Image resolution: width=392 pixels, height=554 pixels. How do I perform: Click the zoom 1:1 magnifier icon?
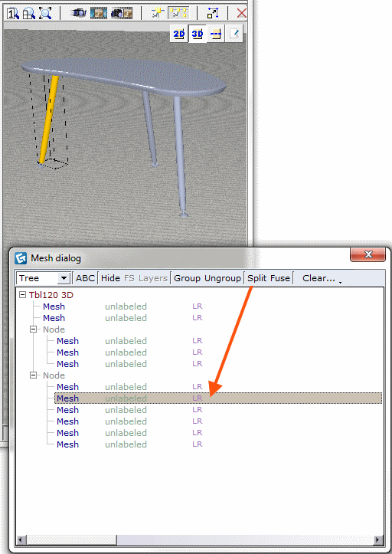[13, 14]
